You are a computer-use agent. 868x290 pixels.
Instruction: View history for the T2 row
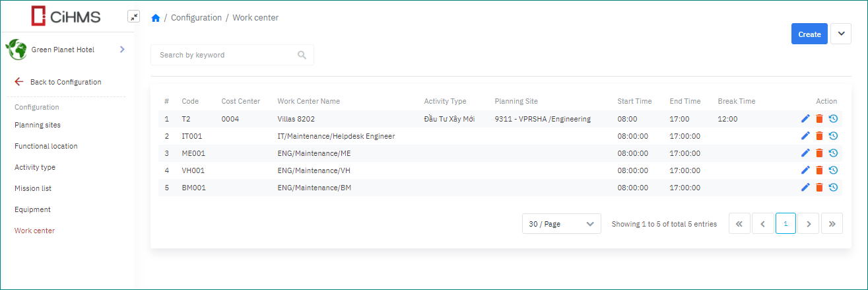click(x=833, y=119)
